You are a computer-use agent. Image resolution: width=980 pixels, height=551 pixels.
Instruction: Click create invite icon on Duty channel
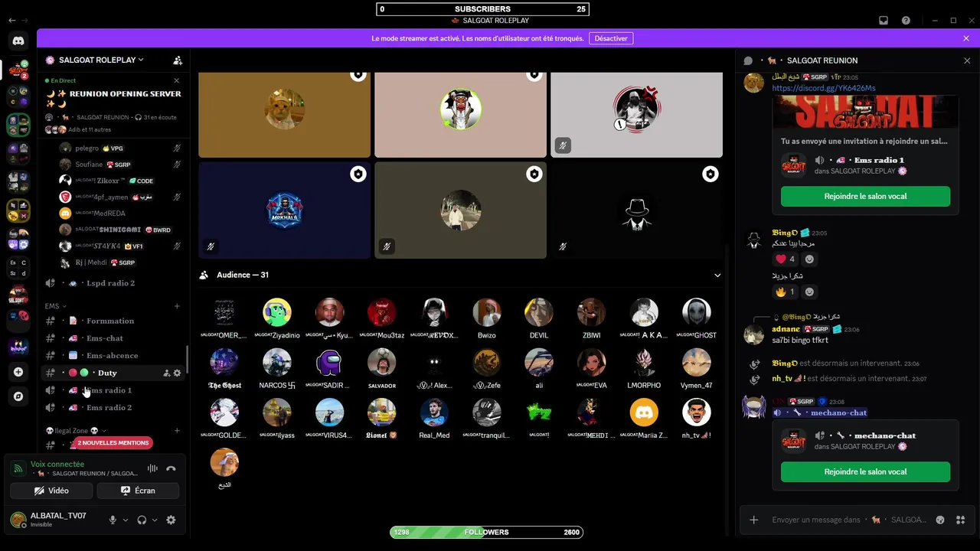coord(166,373)
